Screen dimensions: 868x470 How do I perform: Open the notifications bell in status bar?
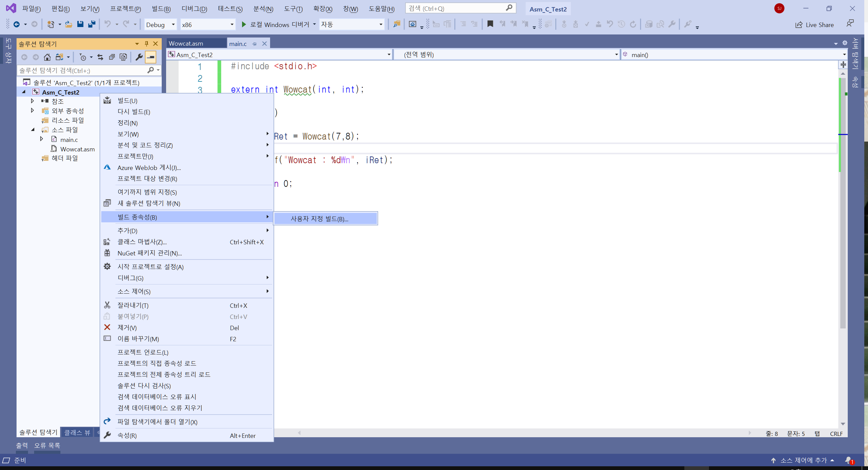848,460
